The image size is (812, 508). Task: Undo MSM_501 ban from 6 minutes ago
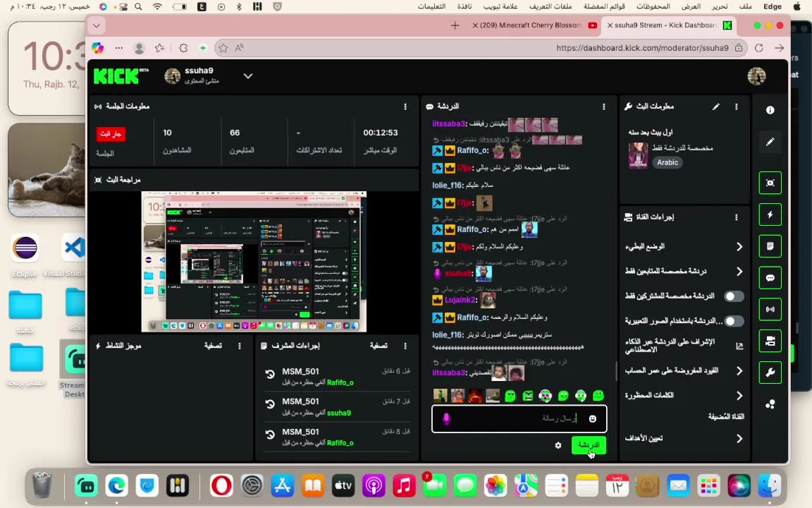(x=270, y=374)
